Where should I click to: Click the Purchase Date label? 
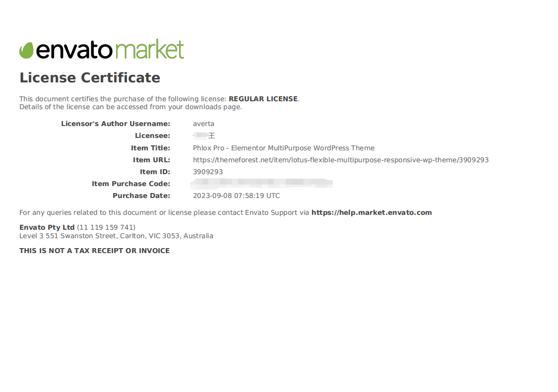(141, 196)
